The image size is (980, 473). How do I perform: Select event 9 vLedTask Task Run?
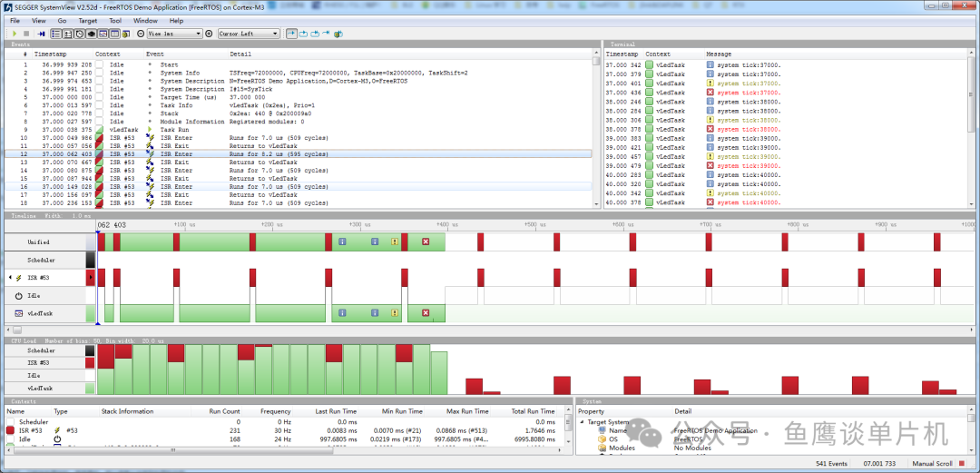tap(299, 130)
